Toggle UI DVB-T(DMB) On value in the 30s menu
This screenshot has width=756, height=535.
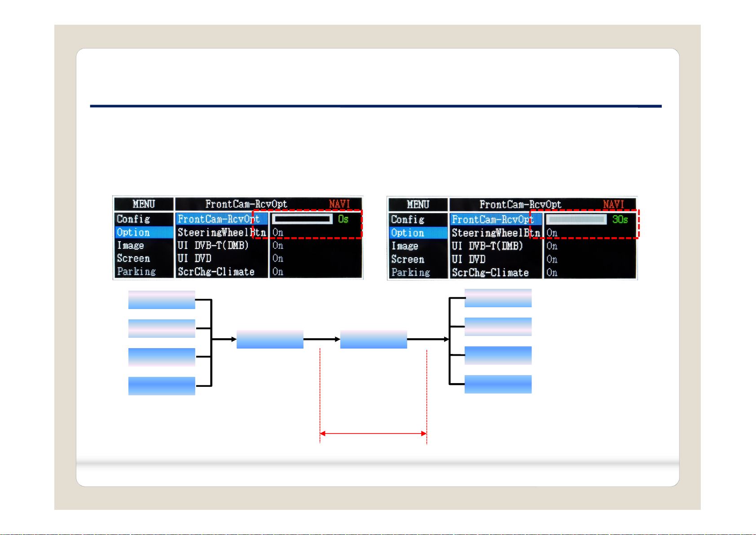tap(552, 246)
